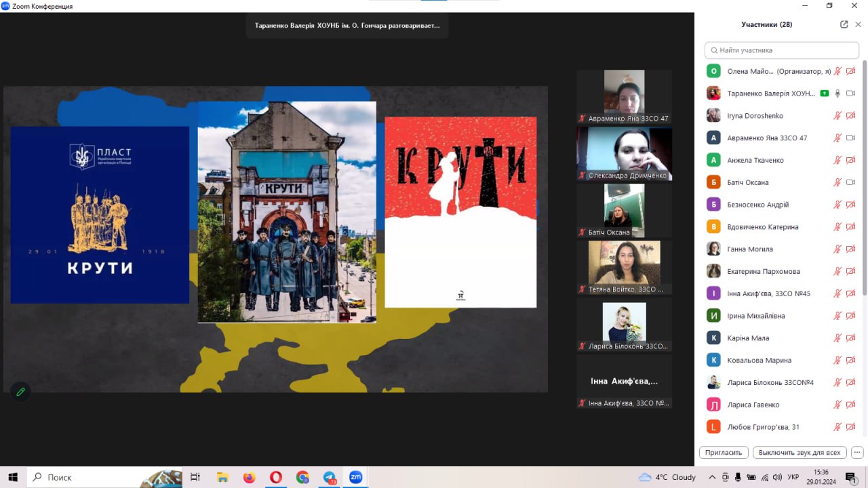Show hidden system tray icons chevron

pyautogui.click(x=712, y=477)
